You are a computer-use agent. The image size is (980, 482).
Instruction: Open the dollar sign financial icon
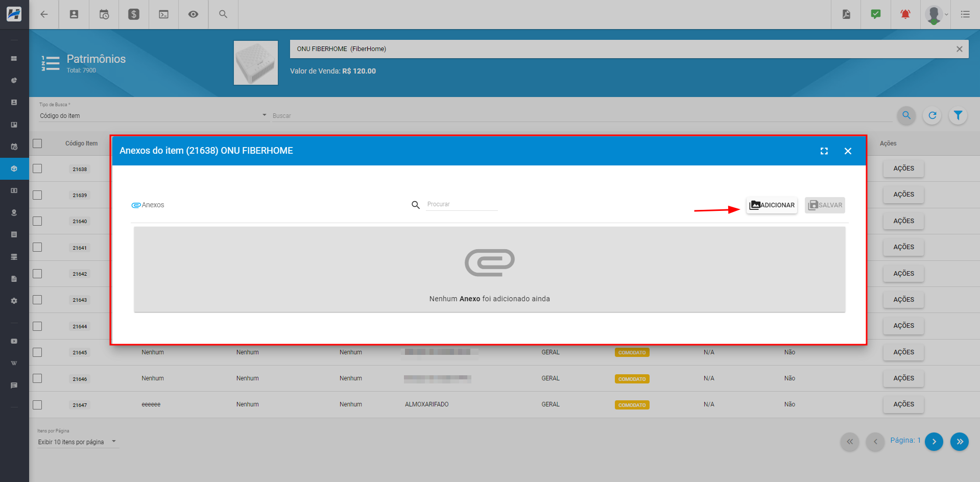click(x=134, y=14)
